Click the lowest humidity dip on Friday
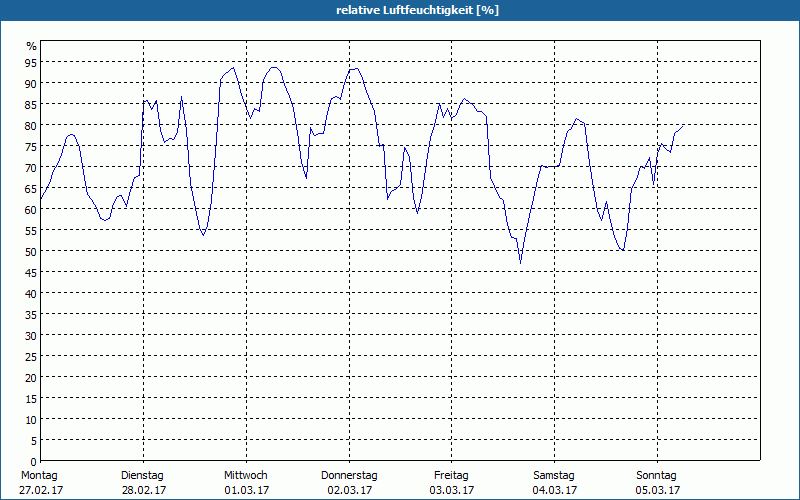The height and width of the screenshot is (500, 800). [520, 263]
